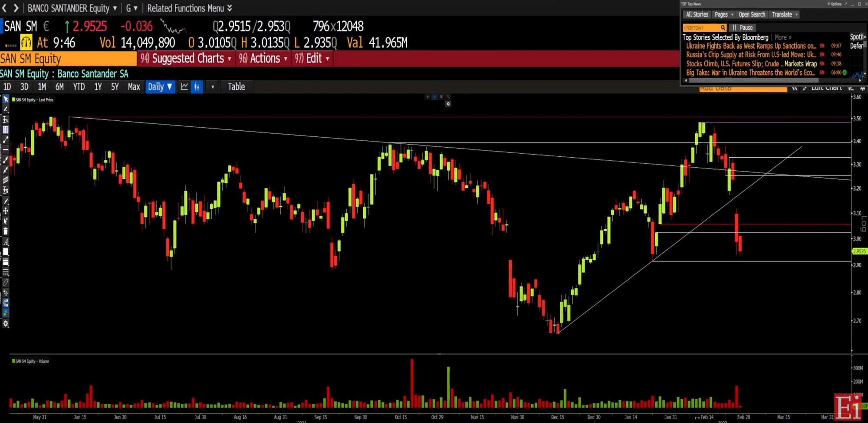Open Stocks Climb Markets Wrap headline
The image size is (868, 423).
751,64
